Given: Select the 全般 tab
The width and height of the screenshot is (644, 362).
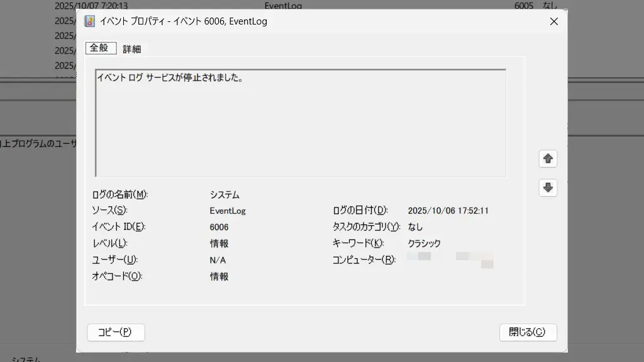Looking at the screenshot, I should point(100,48).
